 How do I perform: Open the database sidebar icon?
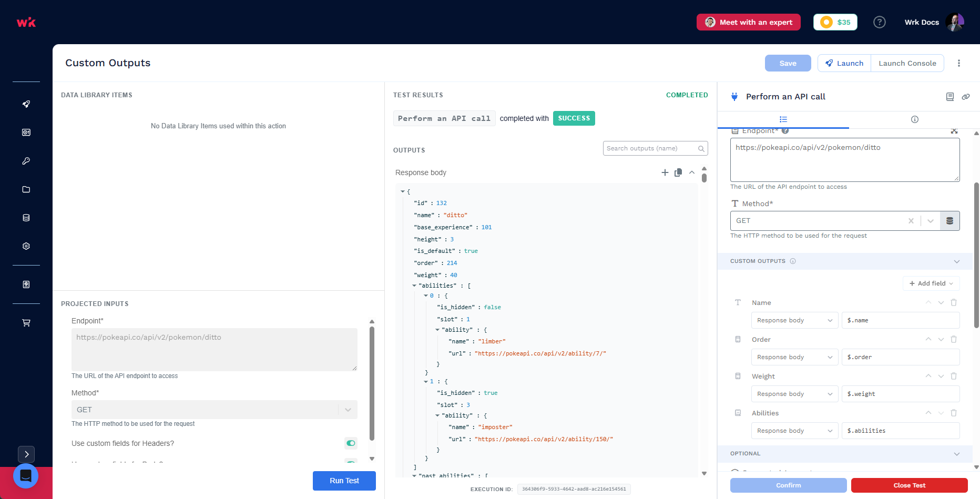pos(26,218)
